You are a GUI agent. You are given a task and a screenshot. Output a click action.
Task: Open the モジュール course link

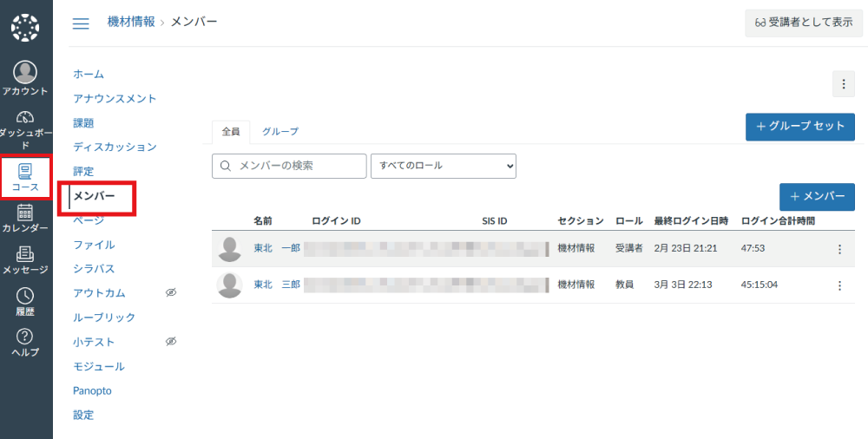click(99, 366)
